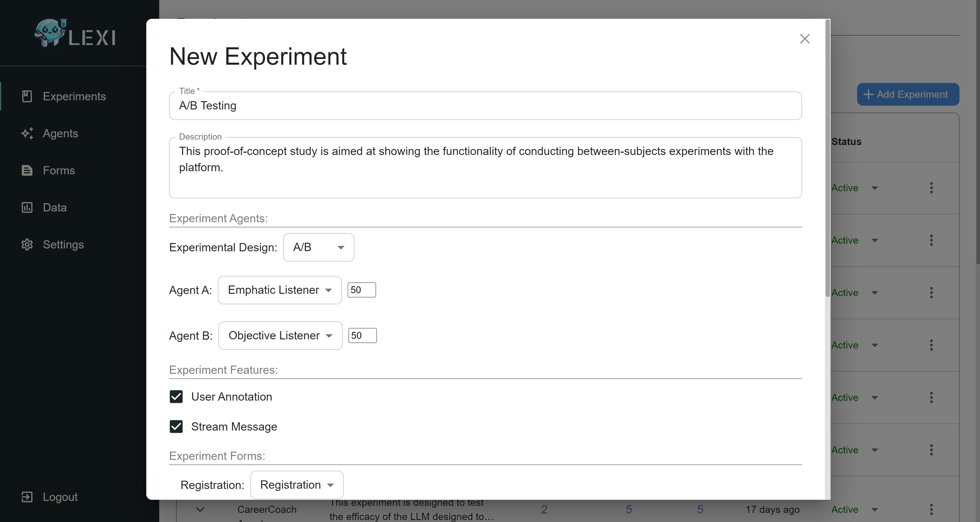Open Agent B Objective Listener dropdown
Viewport: 980px width, 522px height.
click(280, 336)
